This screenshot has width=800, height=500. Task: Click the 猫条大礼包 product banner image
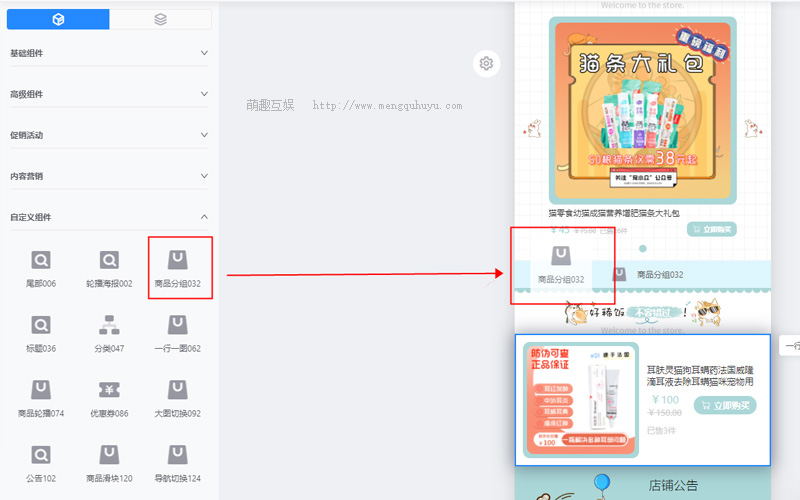642,110
